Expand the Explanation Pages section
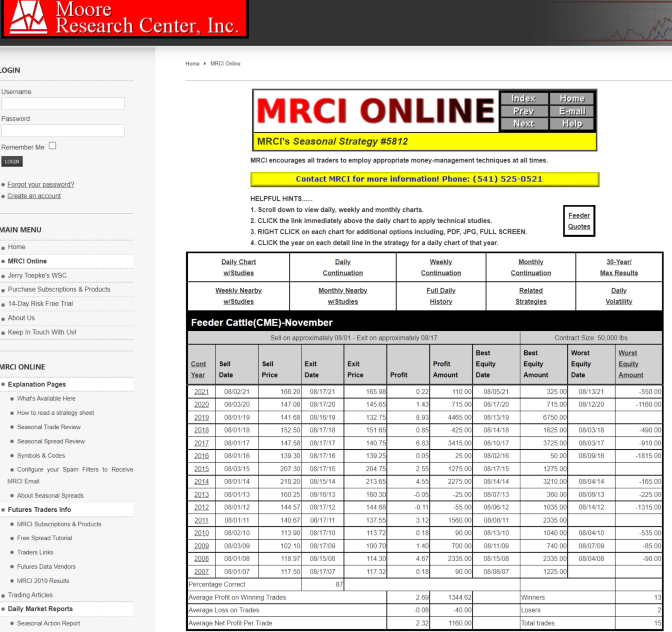Screen dimensions: 672x632 (37, 384)
